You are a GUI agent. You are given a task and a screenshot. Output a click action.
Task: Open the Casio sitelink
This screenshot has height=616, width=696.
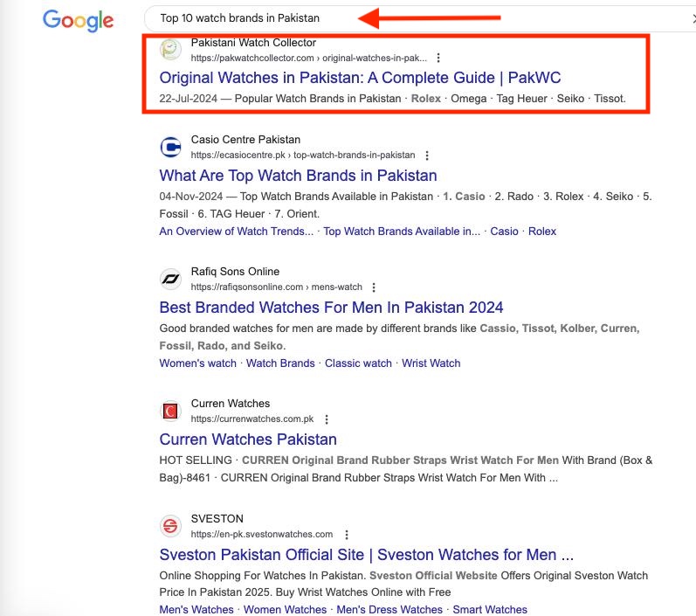point(504,232)
